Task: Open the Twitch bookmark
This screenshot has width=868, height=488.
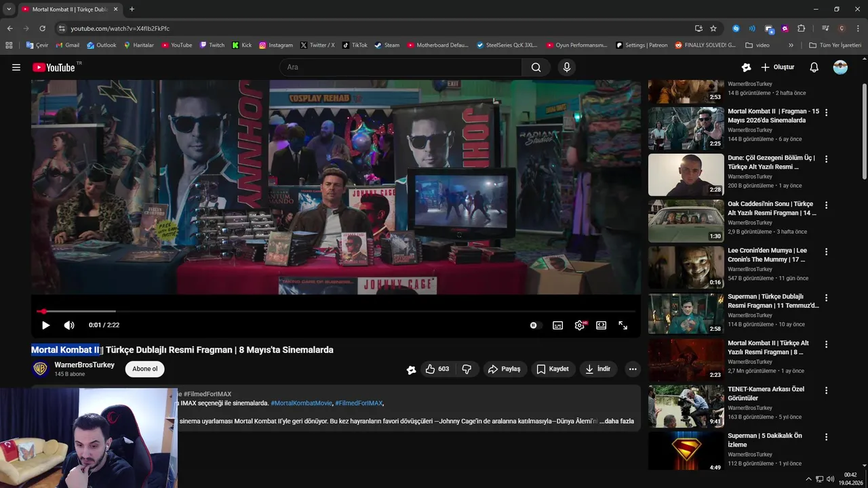Action: pyautogui.click(x=212, y=45)
